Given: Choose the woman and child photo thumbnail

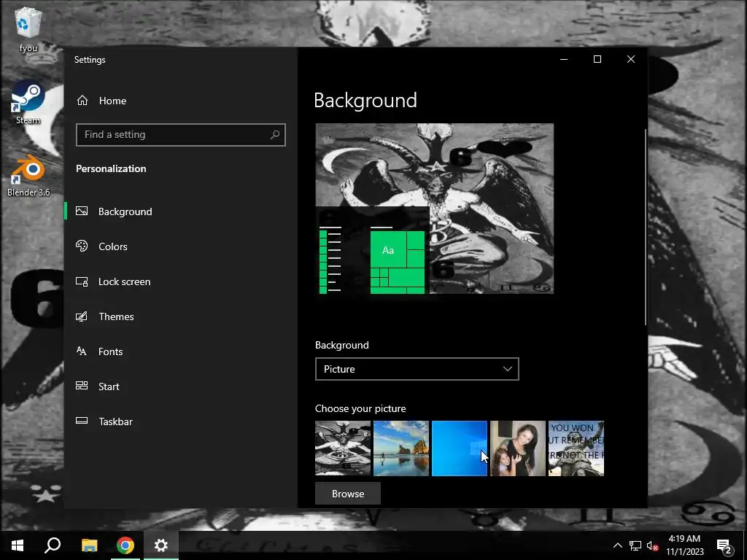Looking at the screenshot, I should [x=518, y=448].
